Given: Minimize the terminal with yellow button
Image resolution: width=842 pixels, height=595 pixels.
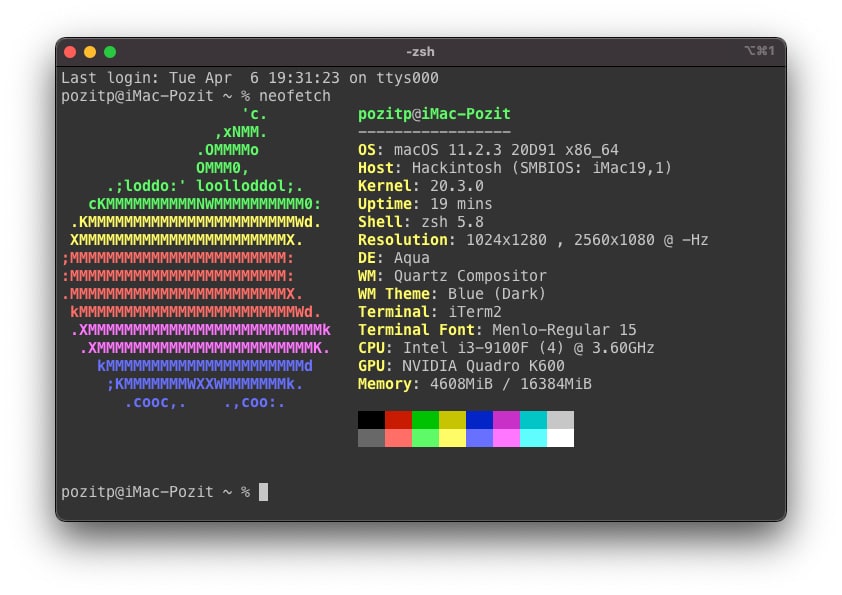Looking at the screenshot, I should pyautogui.click(x=90, y=52).
